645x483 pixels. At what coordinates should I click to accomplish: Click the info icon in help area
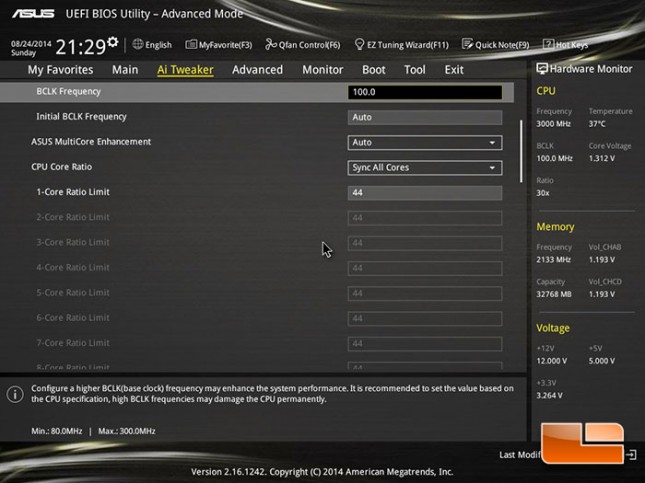click(15, 394)
